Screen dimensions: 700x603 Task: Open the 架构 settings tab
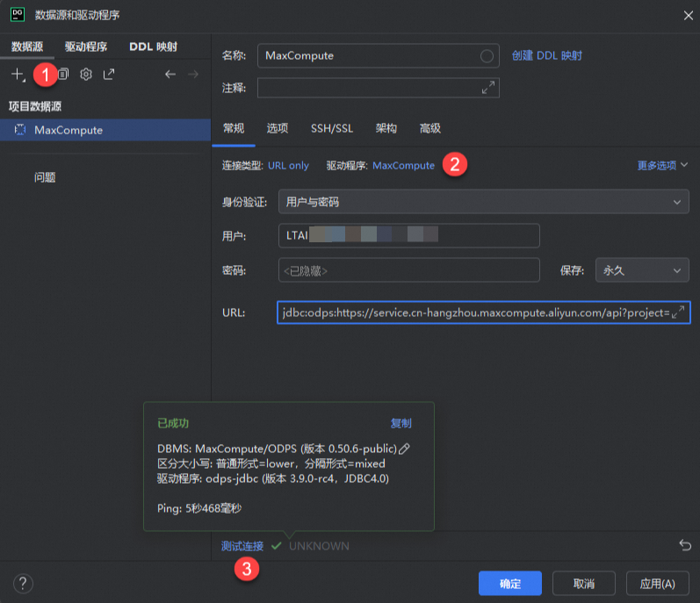pos(386,128)
